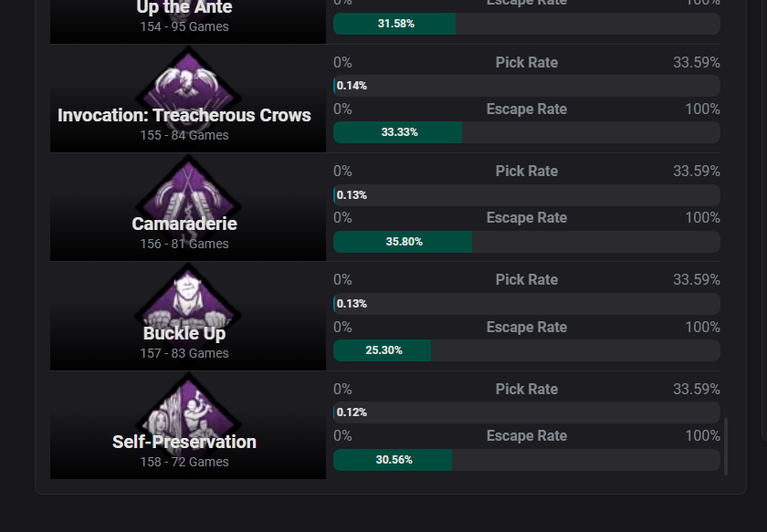767x532 pixels.
Task: Click Buckle Up's Pick Rate label
Action: click(x=526, y=280)
